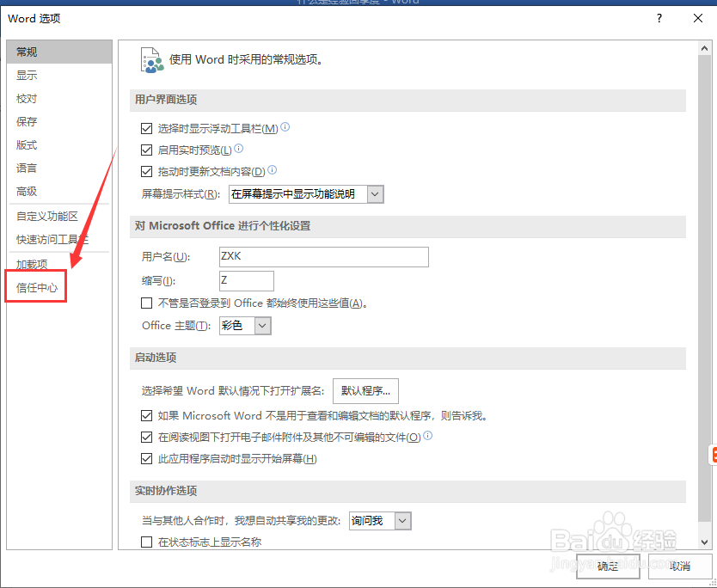Select 常规 in the sidebar
The height and width of the screenshot is (588, 717).
tap(59, 52)
